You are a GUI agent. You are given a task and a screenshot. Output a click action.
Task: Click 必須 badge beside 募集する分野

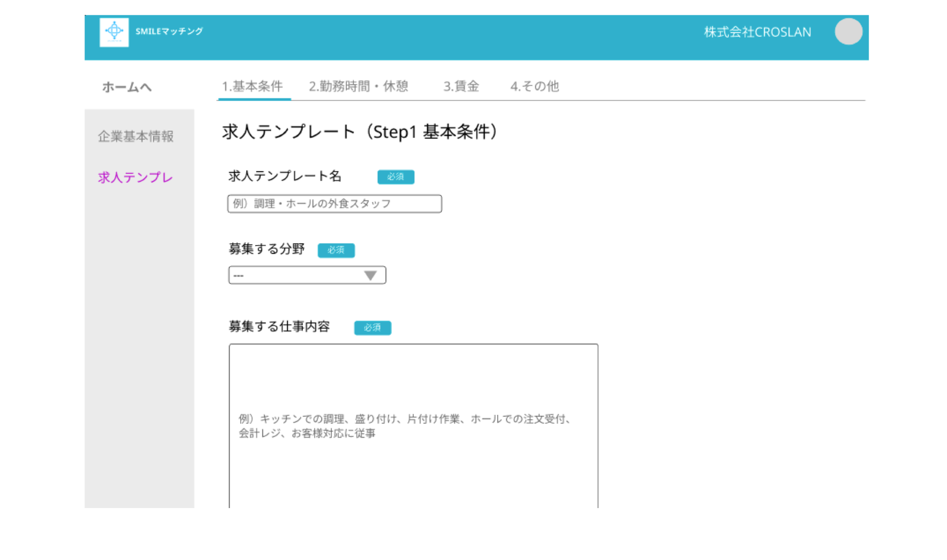pos(336,250)
